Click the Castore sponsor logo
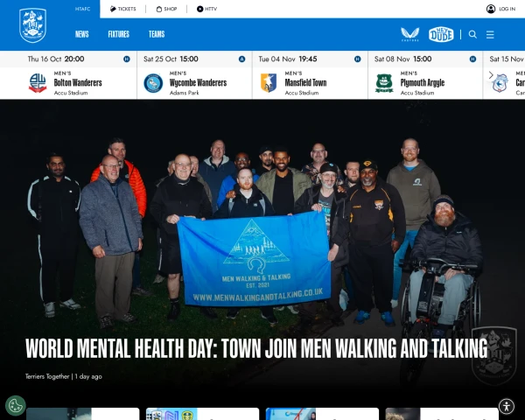The height and width of the screenshot is (420, 525). 410,34
